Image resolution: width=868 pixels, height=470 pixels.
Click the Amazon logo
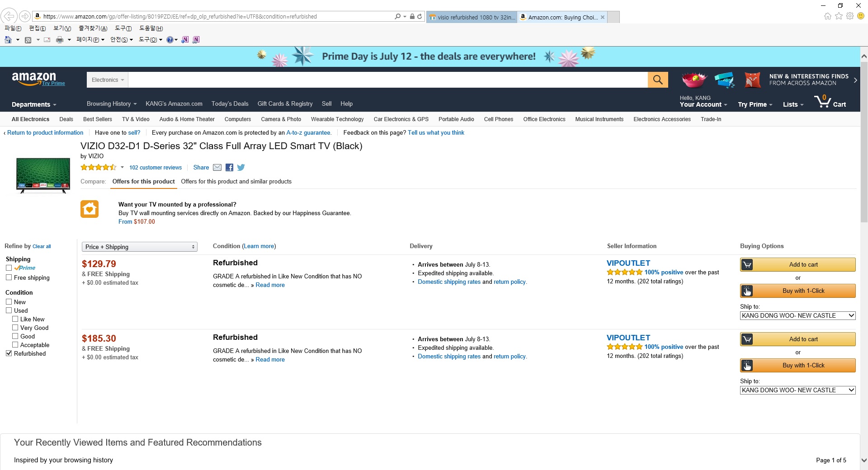[34, 79]
